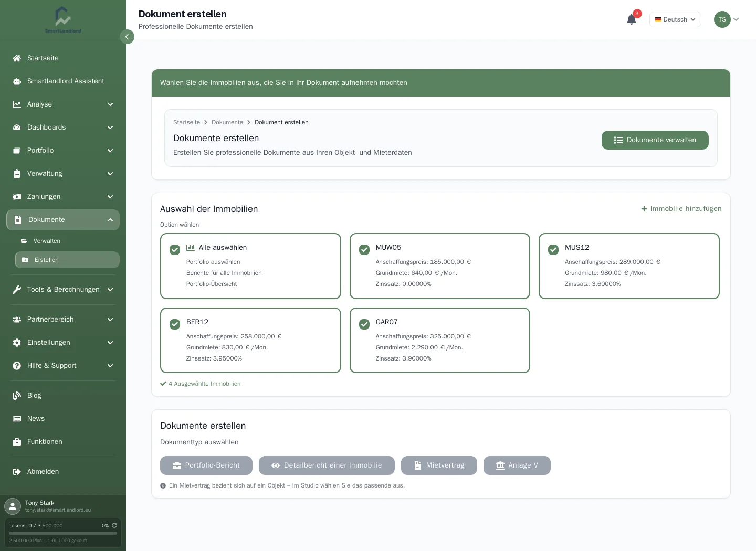Image resolution: width=756 pixels, height=551 pixels.
Task: Toggle the Alle auswählen checkbox
Action: click(x=175, y=250)
